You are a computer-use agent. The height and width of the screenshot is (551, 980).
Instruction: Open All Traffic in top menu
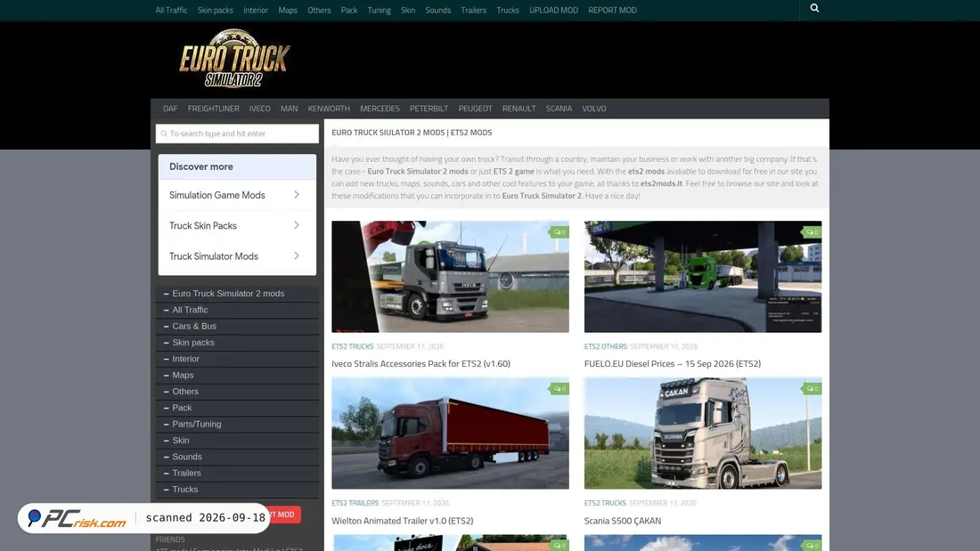point(171,10)
